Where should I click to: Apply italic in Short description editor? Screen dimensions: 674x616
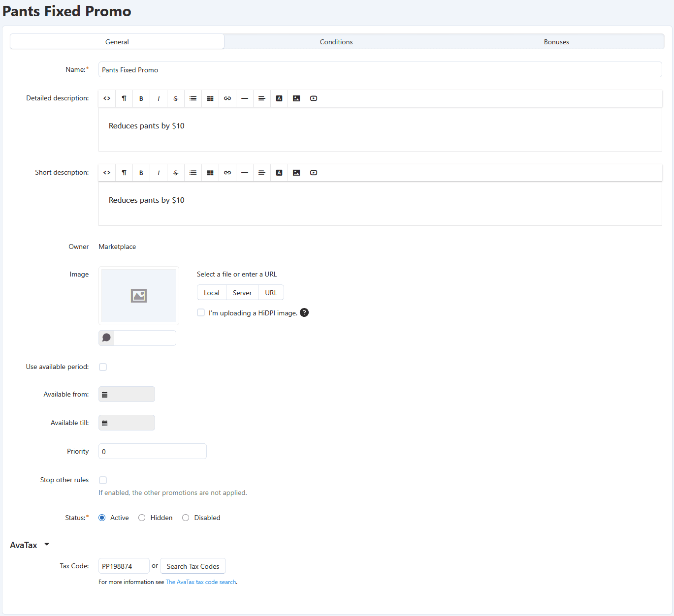coord(159,173)
